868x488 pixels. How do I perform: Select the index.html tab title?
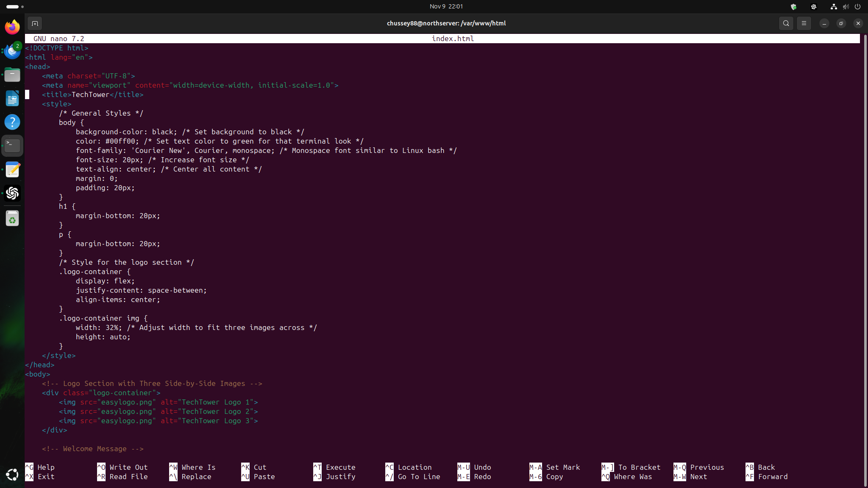(x=453, y=38)
